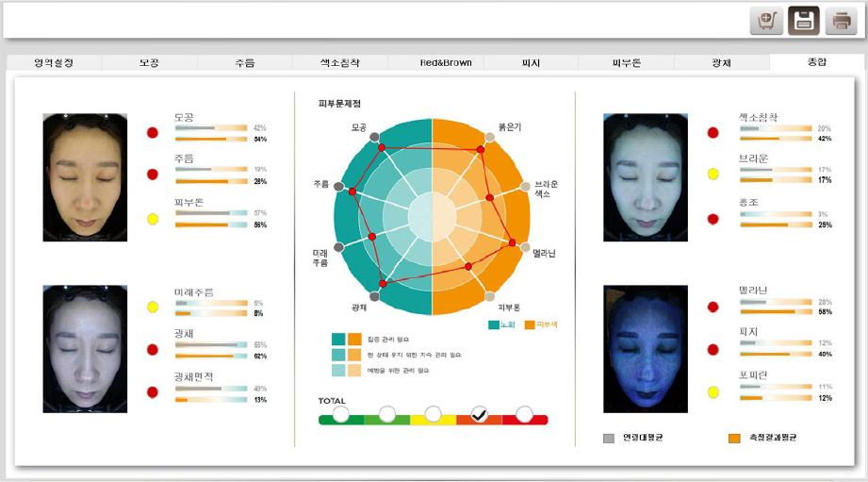
Task: Select the checked TOTAL score circle
Action: coord(479,414)
